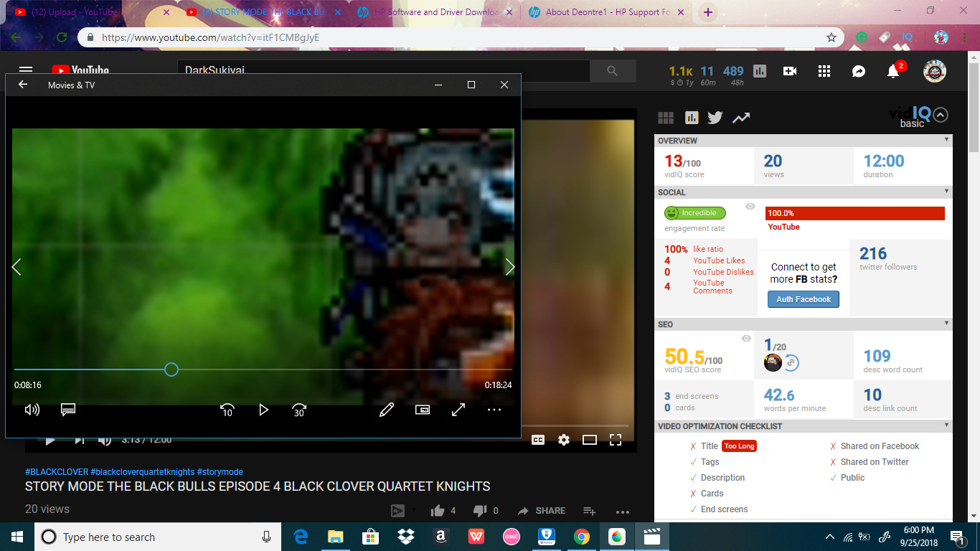Viewport: 980px width, 551px height.
Task: Toggle the eye icon in the SEO section
Action: [747, 339]
